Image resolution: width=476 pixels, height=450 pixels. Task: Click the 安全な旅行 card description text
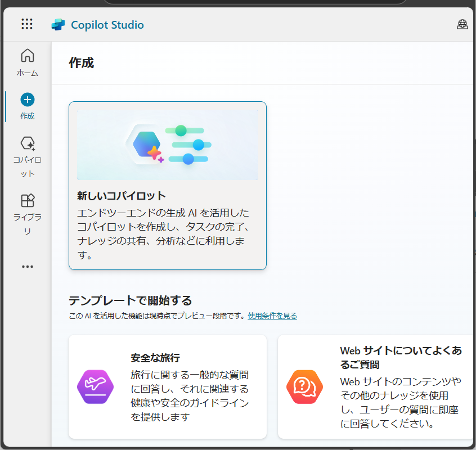click(190, 396)
